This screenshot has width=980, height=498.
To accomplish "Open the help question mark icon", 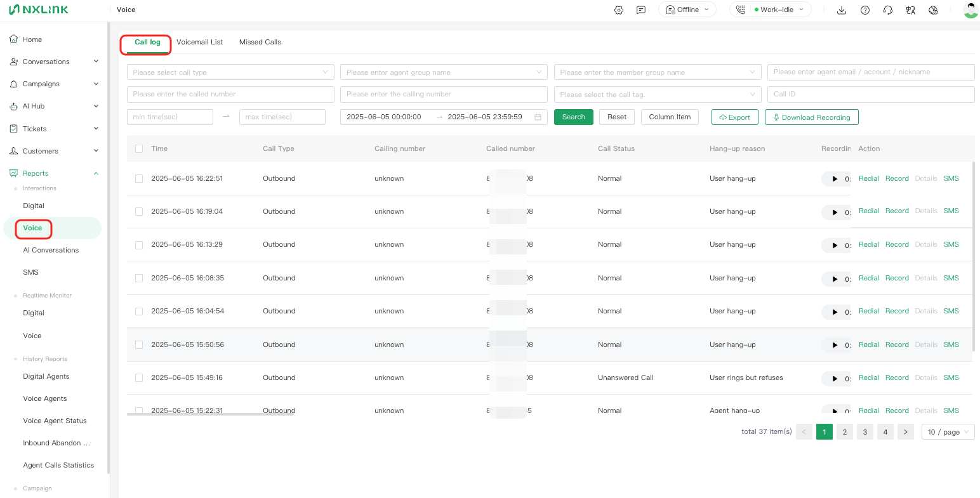I will (x=865, y=10).
